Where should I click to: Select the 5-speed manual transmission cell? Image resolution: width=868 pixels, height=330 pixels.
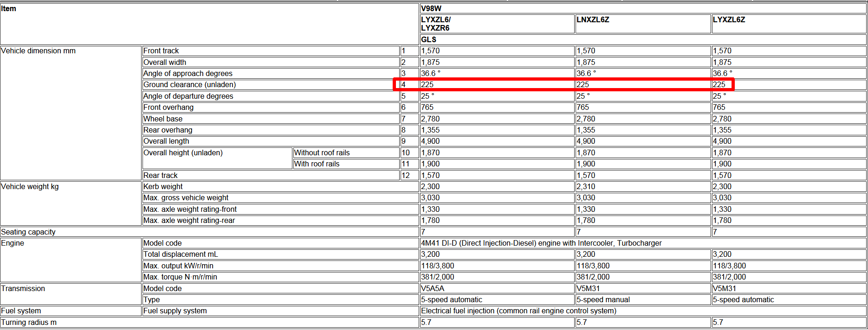coord(603,300)
